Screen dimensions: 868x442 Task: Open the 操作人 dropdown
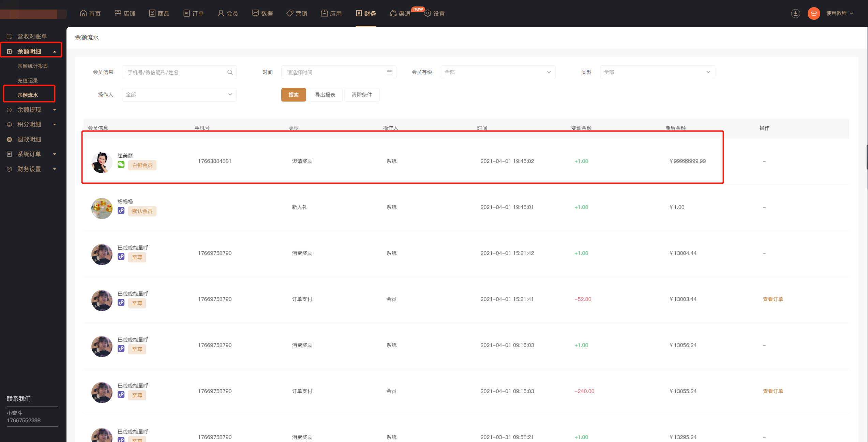click(179, 95)
